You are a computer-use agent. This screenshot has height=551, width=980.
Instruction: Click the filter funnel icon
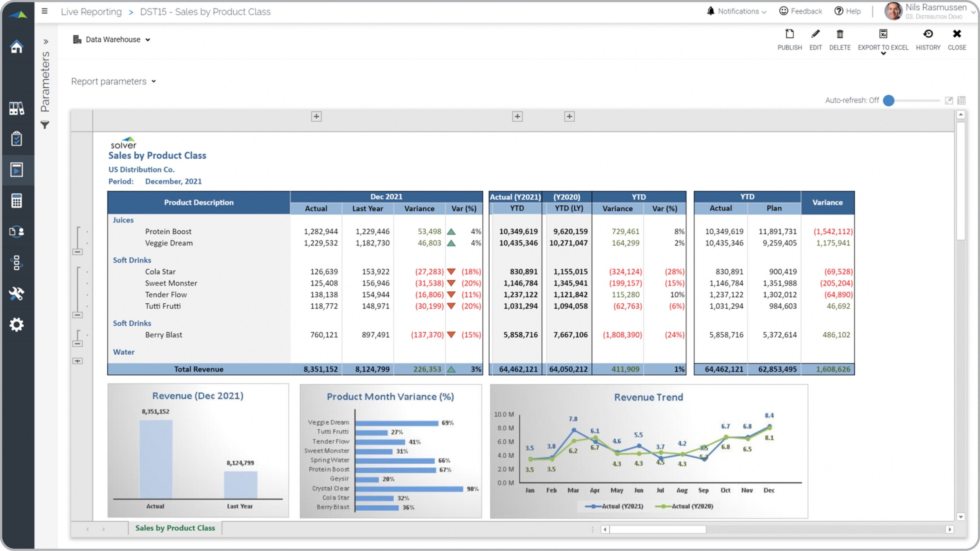[45, 125]
